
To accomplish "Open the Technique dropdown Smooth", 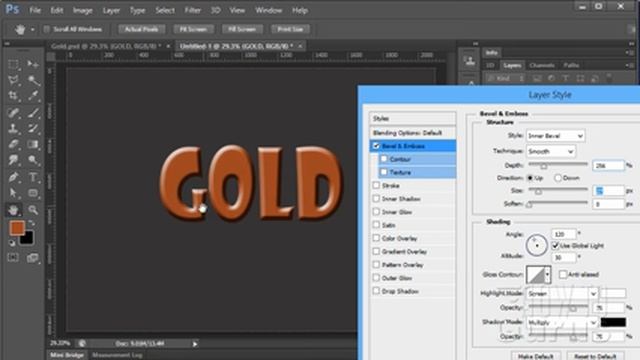I will [551, 151].
